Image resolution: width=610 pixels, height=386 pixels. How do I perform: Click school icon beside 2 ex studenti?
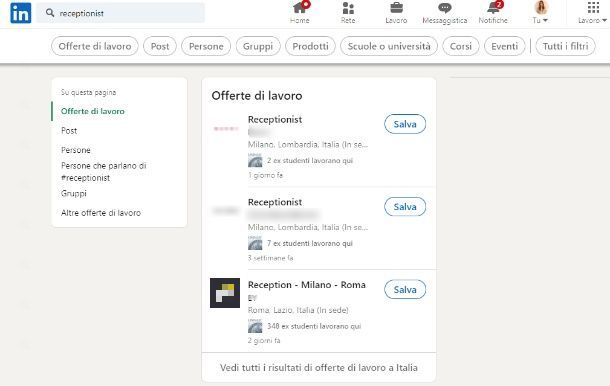[255, 160]
